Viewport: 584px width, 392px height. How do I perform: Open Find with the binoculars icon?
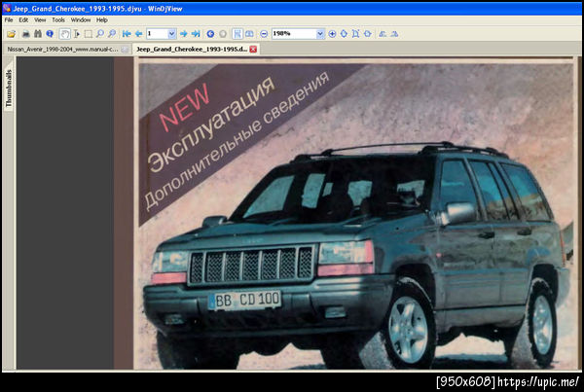tap(38, 34)
